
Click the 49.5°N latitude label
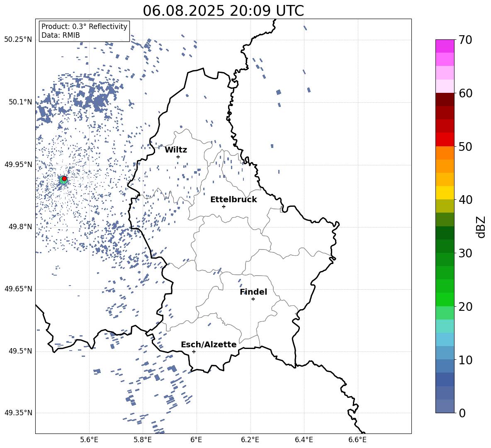pos(20,351)
